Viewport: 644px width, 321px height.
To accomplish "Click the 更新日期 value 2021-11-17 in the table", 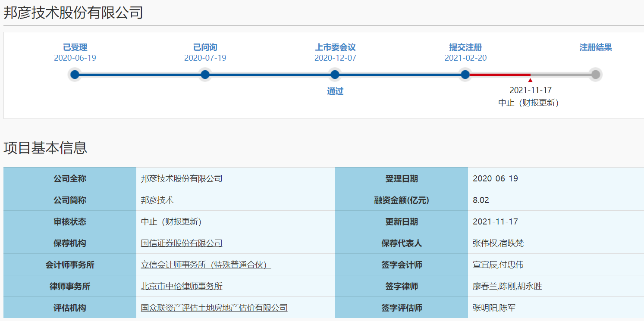I will pyautogui.click(x=495, y=221).
